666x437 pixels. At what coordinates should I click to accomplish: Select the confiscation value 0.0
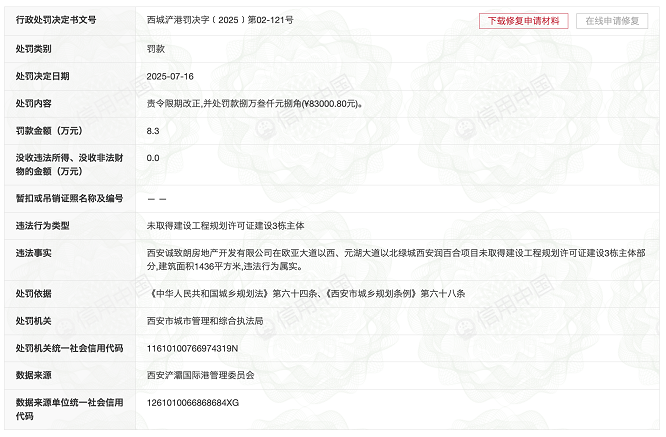coord(153,158)
